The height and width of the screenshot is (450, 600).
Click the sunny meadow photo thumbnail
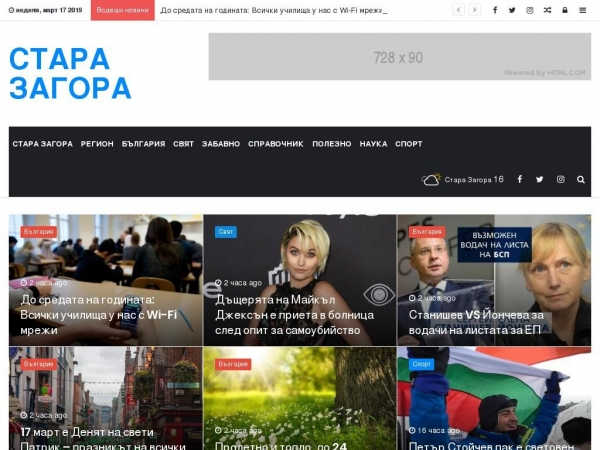(300, 398)
